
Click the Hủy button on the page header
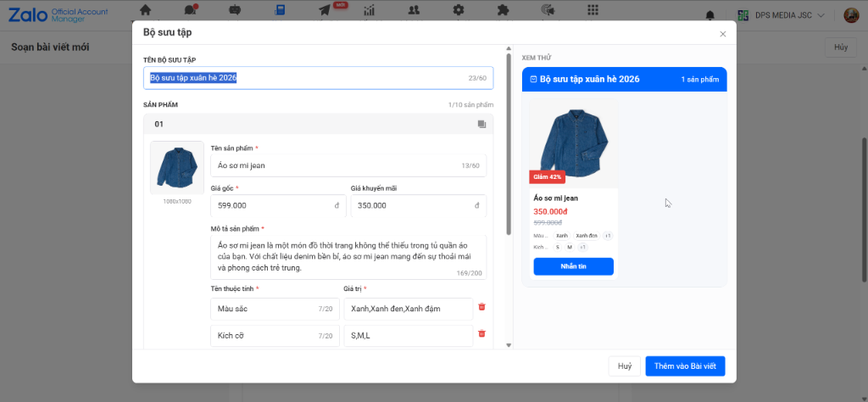coord(841,47)
